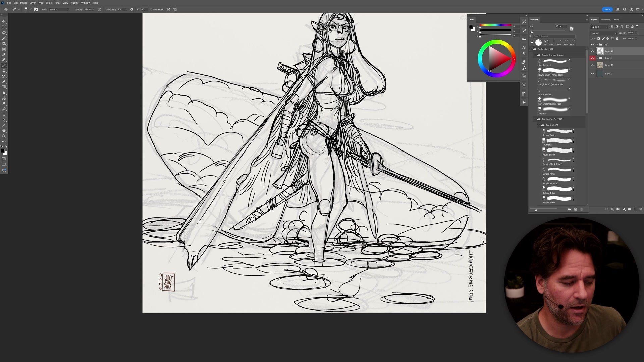Open the smoothing options gear

point(132,9)
